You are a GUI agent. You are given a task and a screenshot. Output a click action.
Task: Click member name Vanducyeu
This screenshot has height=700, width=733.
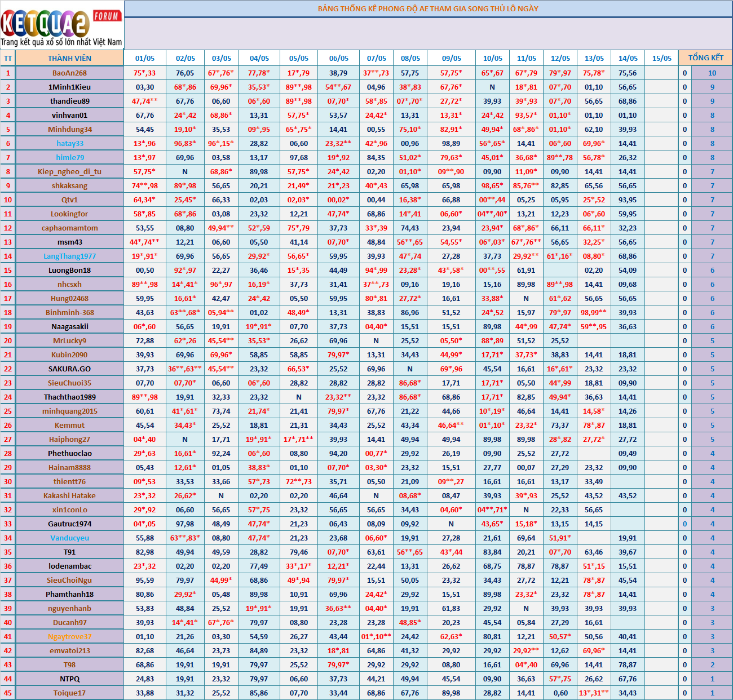click(69, 538)
